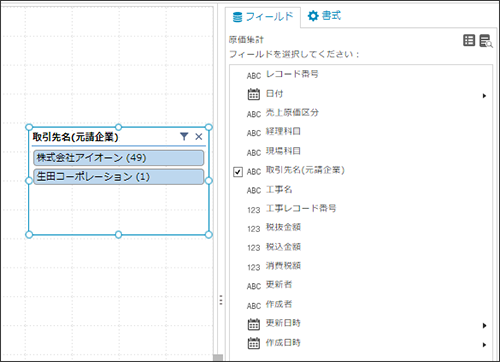Select the 工事レコード番号 field
This screenshot has width=500, height=362.
click(301, 208)
